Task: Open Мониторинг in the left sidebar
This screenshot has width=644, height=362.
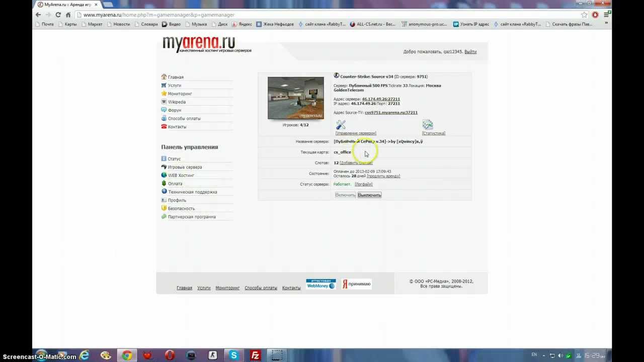Action: pyautogui.click(x=180, y=94)
